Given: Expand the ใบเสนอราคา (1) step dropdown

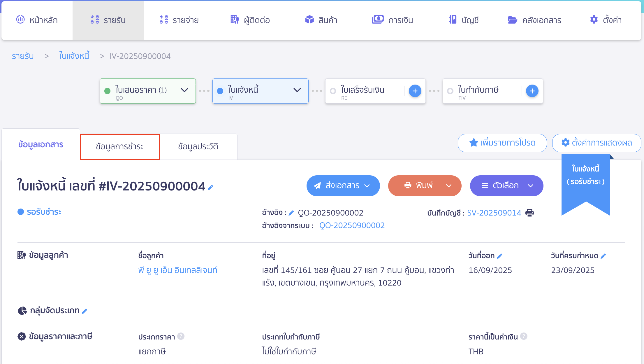Looking at the screenshot, I should coord(184,90).
